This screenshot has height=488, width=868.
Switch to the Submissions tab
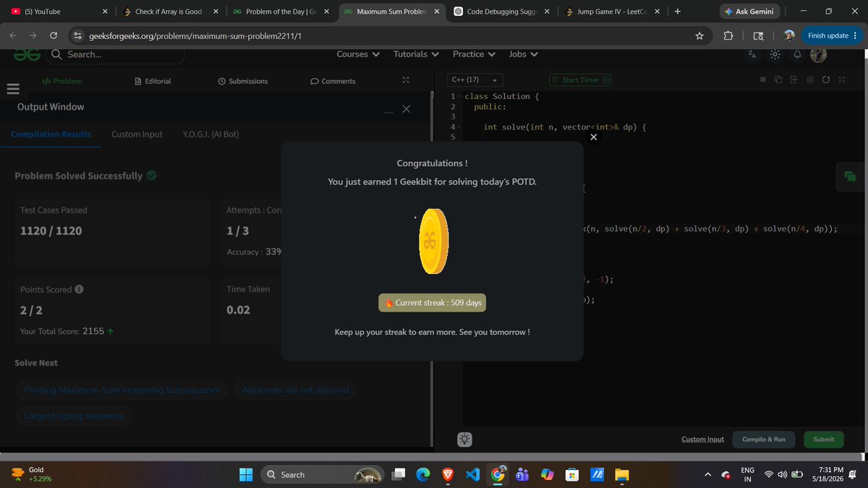tap(243, 81)
